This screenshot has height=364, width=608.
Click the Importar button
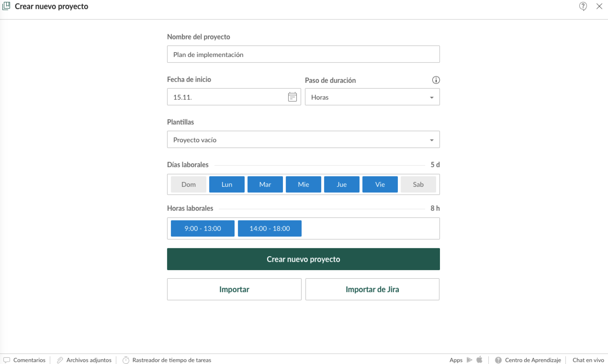(234, 289)
